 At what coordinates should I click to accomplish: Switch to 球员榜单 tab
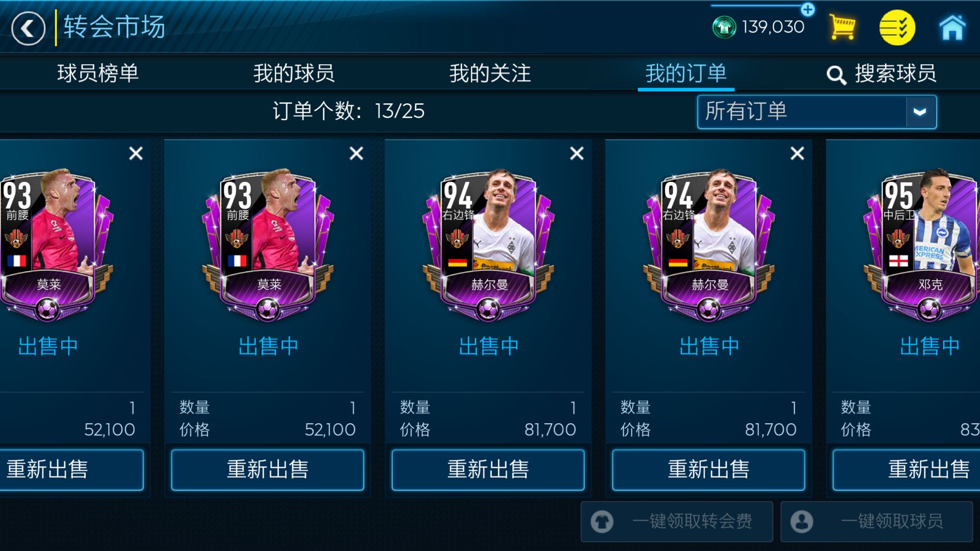[x=98, y=73]
